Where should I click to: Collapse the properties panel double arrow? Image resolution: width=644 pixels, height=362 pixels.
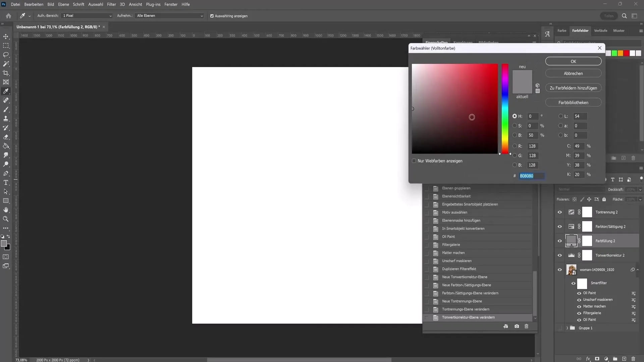(x=529, y=36)
